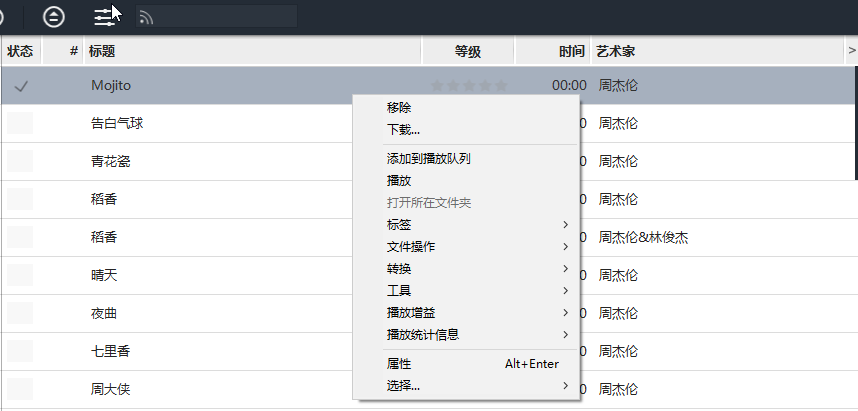Select 稻香 in the 周杰伦&林俊杰 row
This screenshot has height=411, width=858.
104,237
